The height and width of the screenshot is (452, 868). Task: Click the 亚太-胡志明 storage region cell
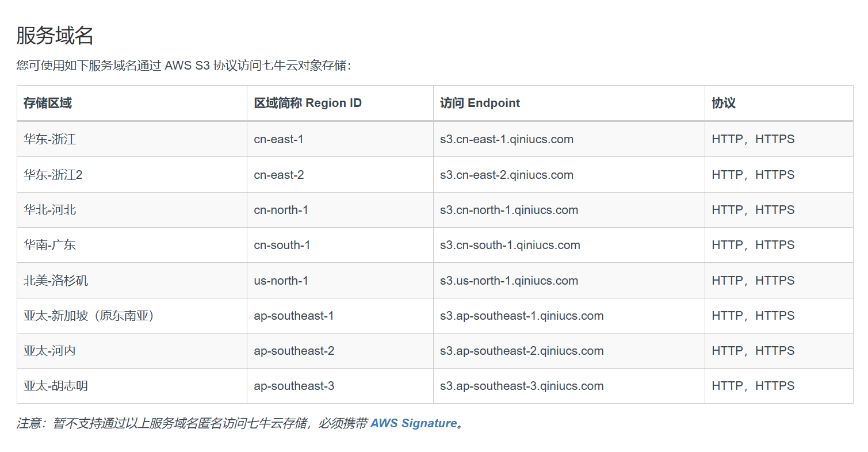click(56, 386)
